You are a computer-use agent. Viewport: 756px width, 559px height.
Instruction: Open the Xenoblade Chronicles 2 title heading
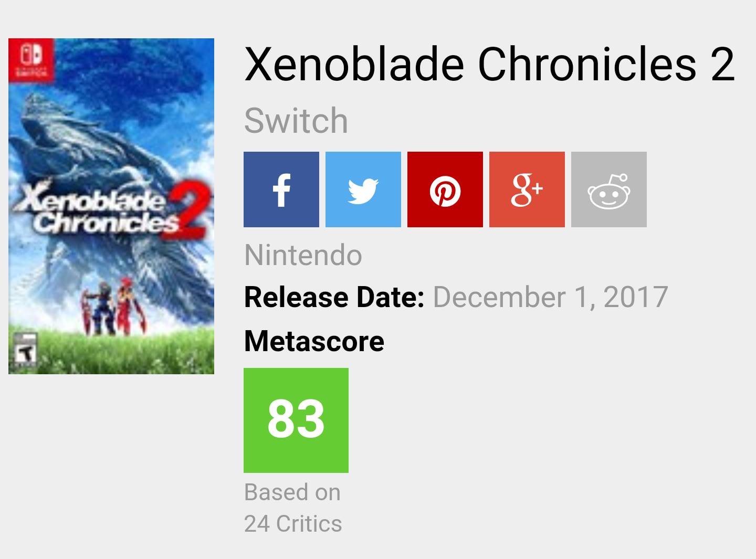click(490, 64)
